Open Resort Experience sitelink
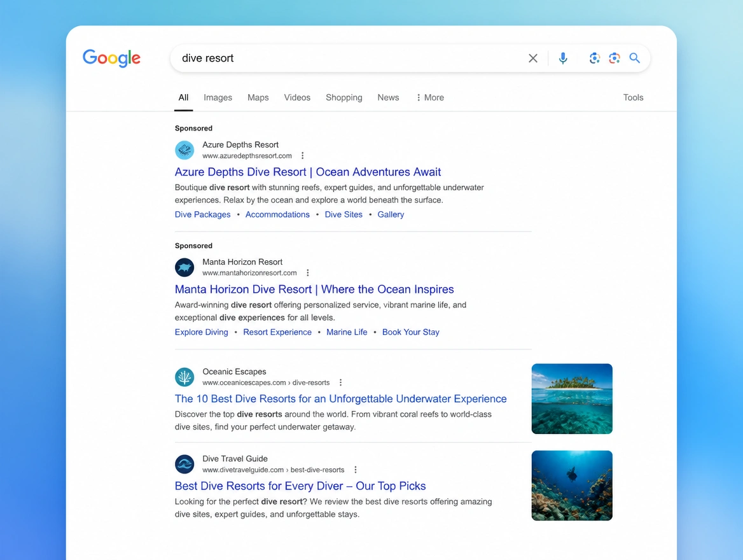Viewport: 743px width, 560px height. (x=277, y=332)
